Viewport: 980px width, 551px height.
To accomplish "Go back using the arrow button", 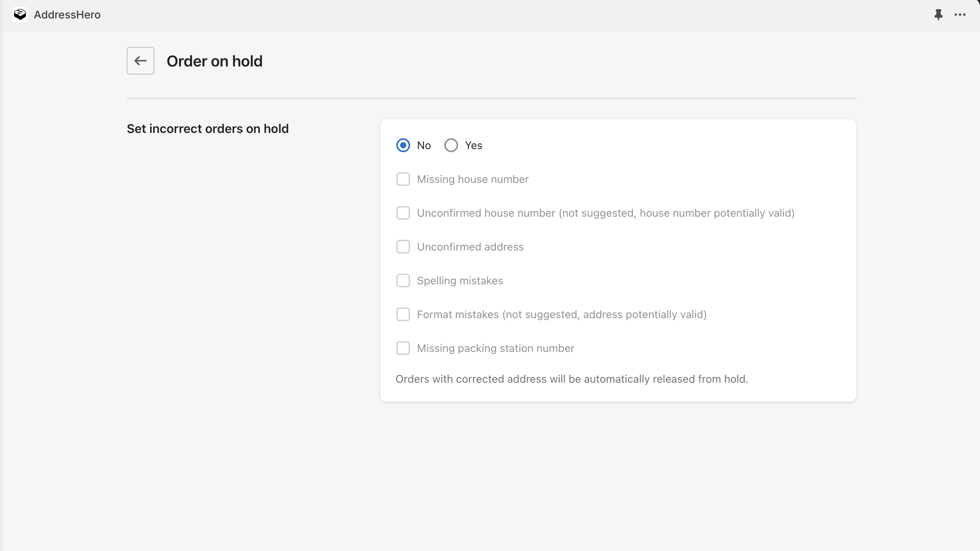I will [141, 61].
